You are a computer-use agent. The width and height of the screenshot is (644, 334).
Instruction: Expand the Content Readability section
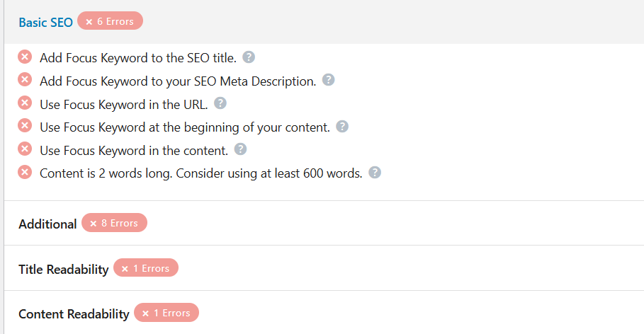coord(74,313)
